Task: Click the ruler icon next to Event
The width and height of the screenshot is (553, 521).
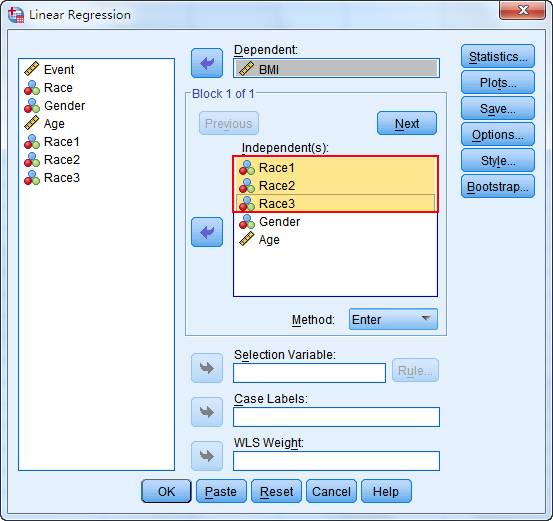Action: [32, 69]
